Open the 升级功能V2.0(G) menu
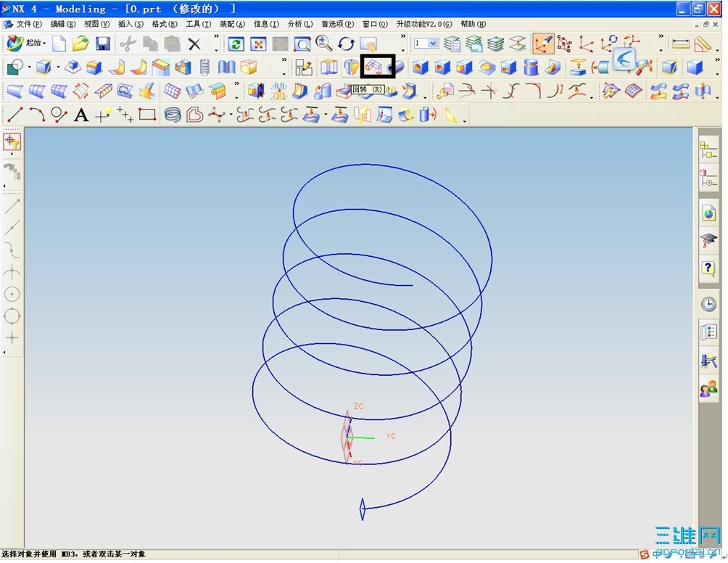 coord(424,24)
